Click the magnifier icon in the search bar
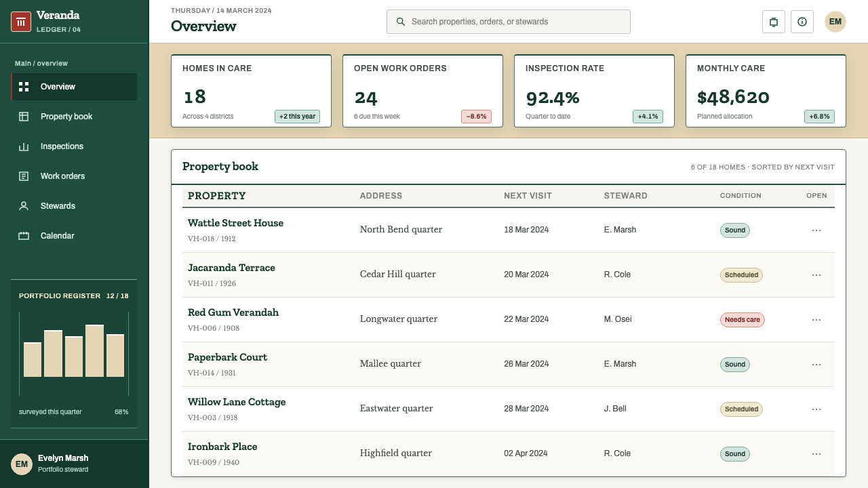This screenshot has width=868, height=488. 401,22
